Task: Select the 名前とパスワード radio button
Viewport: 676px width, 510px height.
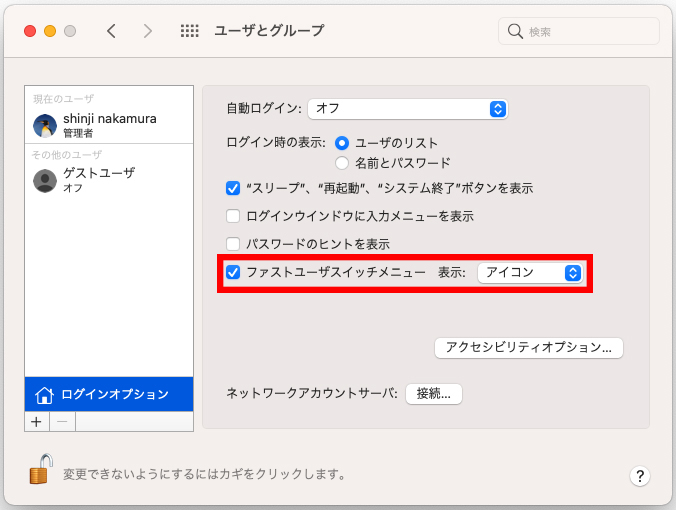Action: pyautogui.click(x=342, y=163)
